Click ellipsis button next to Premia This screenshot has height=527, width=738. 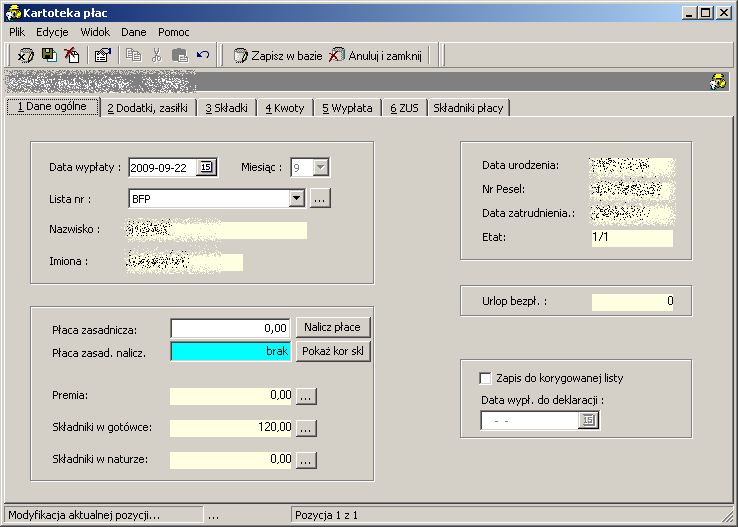click(306, 396)
